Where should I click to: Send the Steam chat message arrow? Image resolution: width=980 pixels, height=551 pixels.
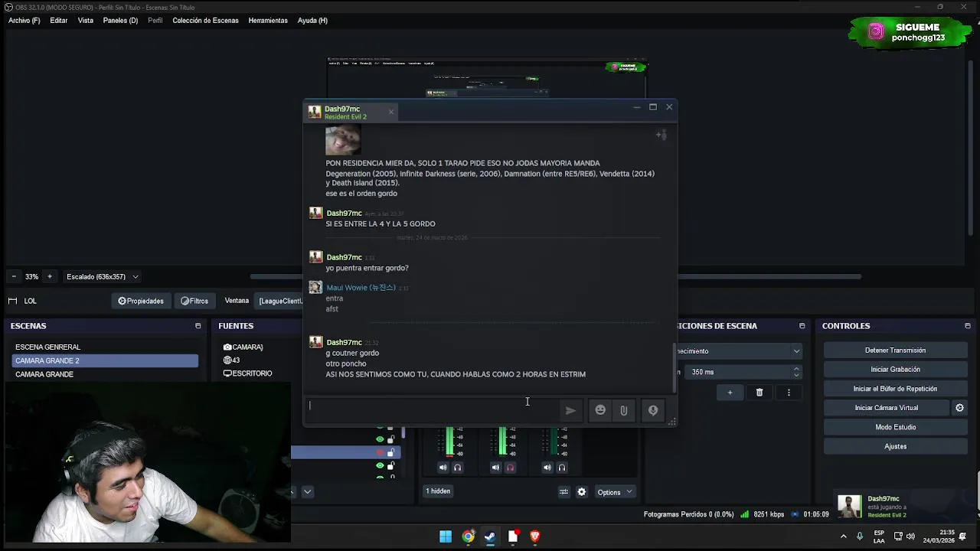coord(570,411)
